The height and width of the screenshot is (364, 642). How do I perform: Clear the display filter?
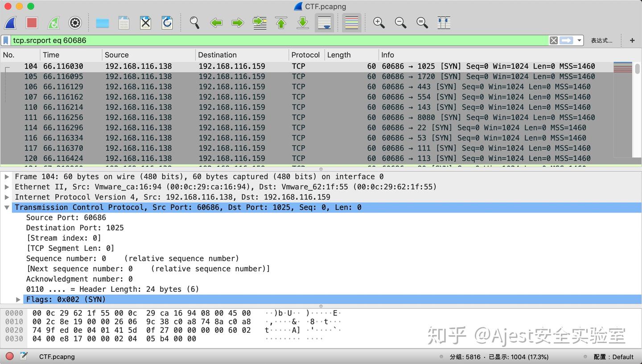[x=553, y=41]
